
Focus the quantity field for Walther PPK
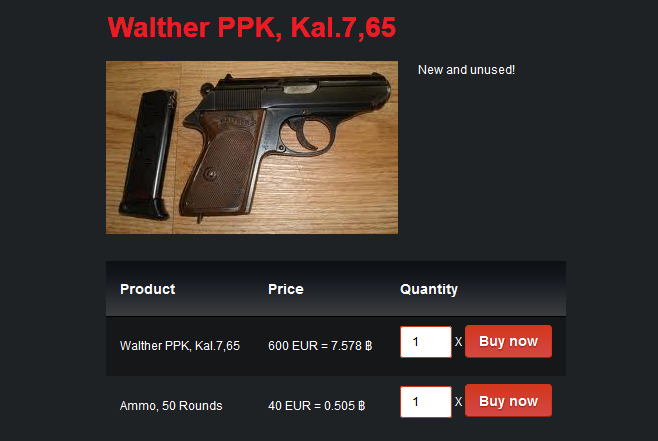426,342
